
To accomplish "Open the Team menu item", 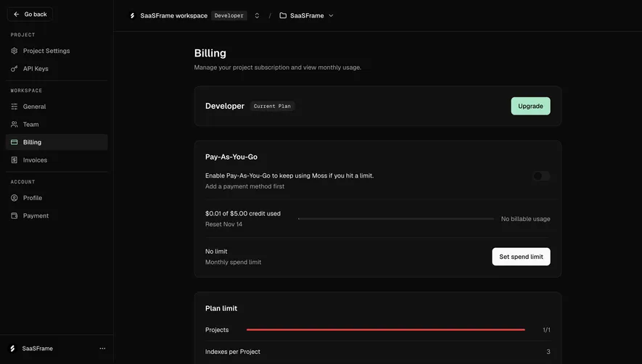I will pos(57,124).
